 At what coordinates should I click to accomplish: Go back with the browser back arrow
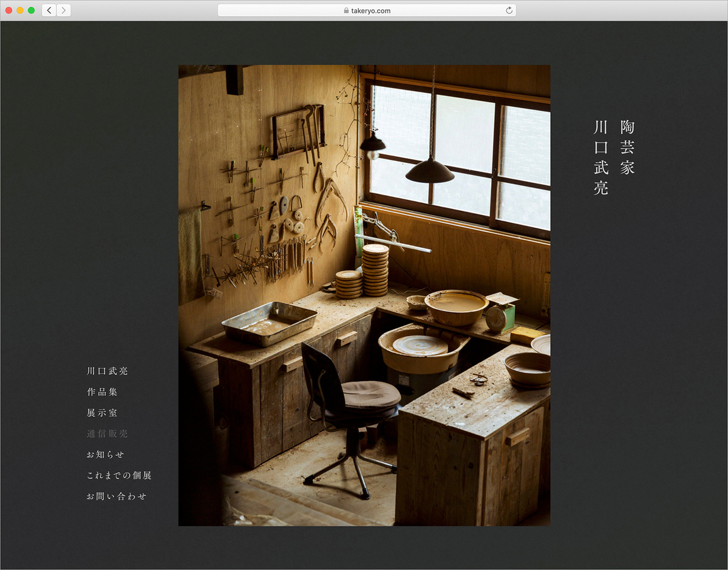(x=49, y=10)
